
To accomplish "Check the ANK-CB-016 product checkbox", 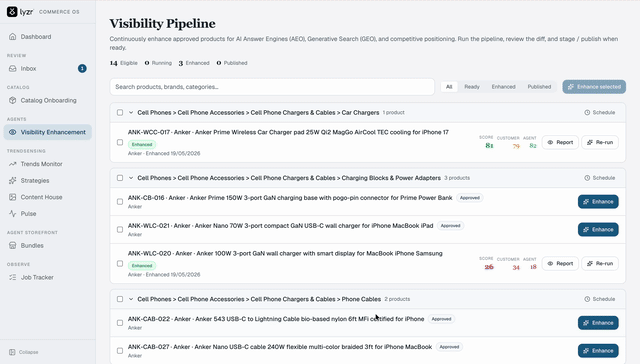I will click(x=120, y=202).
